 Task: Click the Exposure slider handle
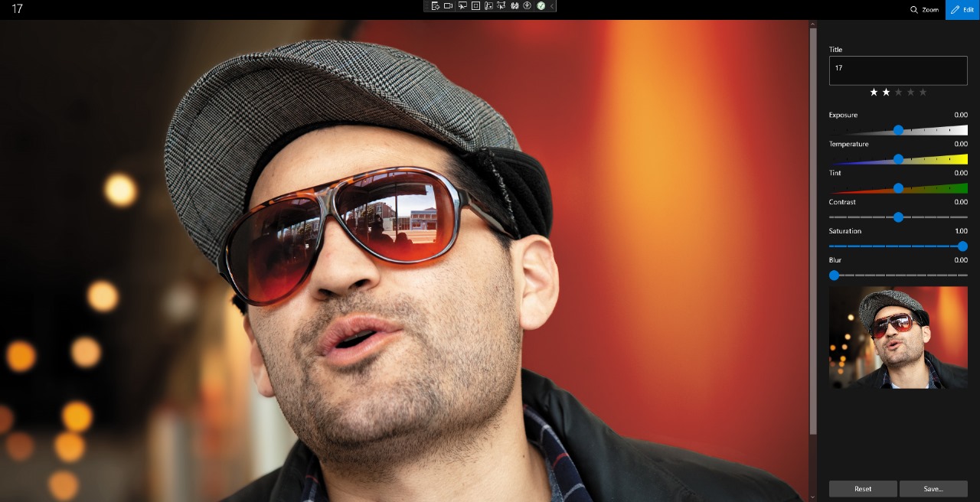(x=898, y=130)
